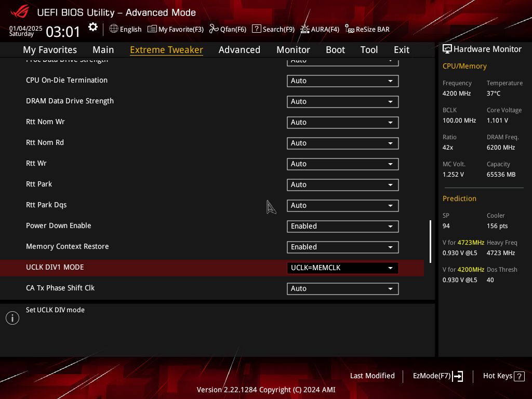532x399 pixels.
Task: Click the EzMode exit arrow icon
Action: pos(458,376)
